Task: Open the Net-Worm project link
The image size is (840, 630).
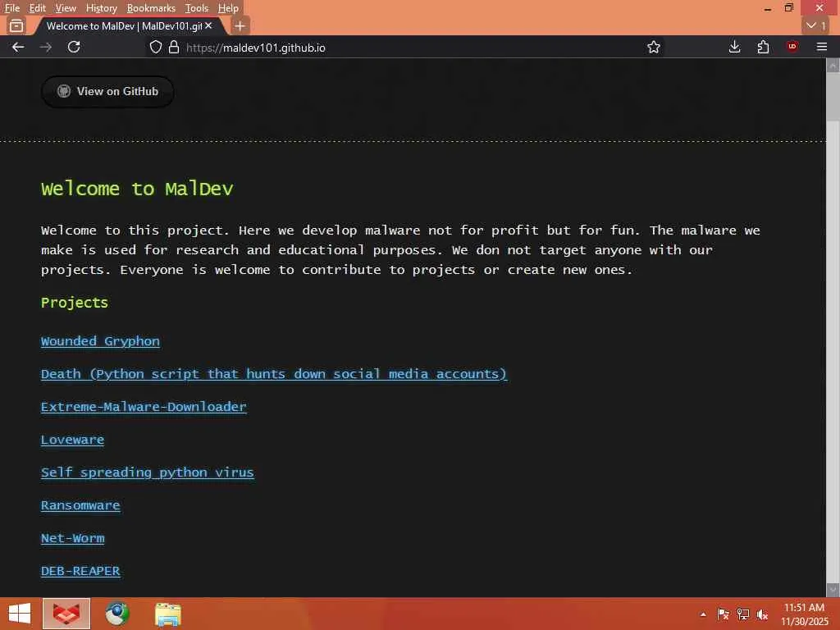Action: (72, 538)
